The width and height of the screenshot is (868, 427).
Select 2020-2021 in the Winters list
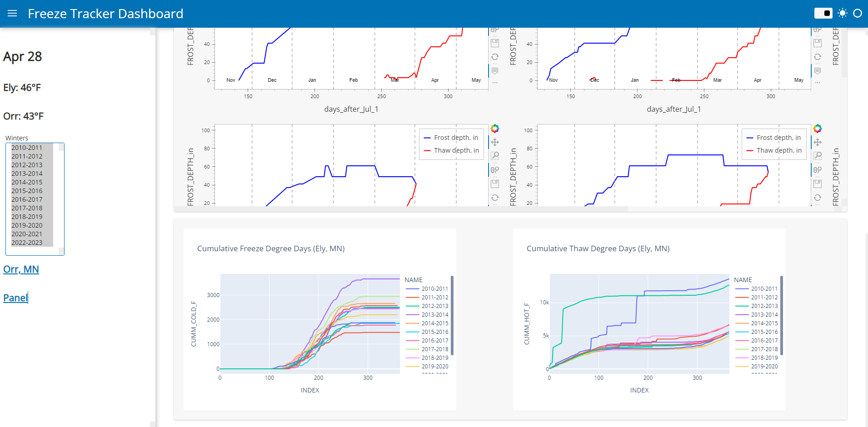pos(32,234)
